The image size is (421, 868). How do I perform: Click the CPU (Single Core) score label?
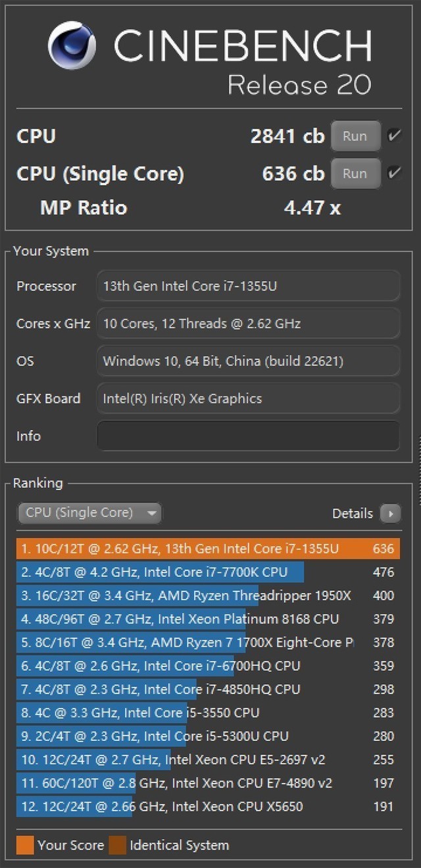click(x=100, y=174)
